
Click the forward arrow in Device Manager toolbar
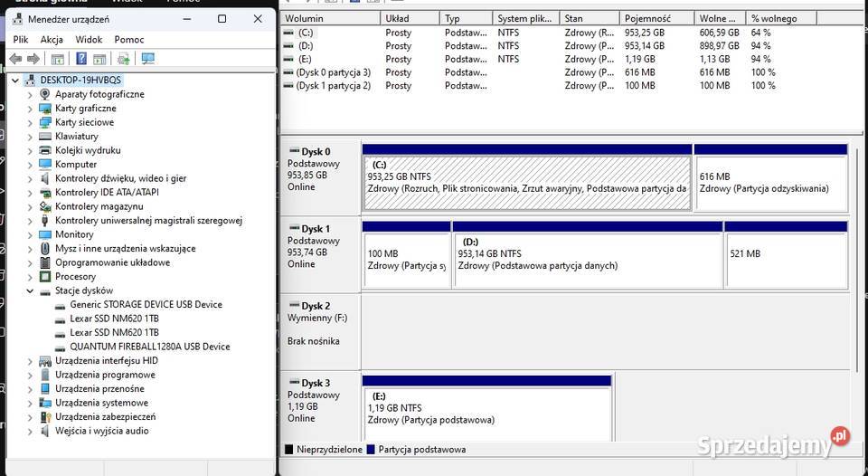coord(33,59)
